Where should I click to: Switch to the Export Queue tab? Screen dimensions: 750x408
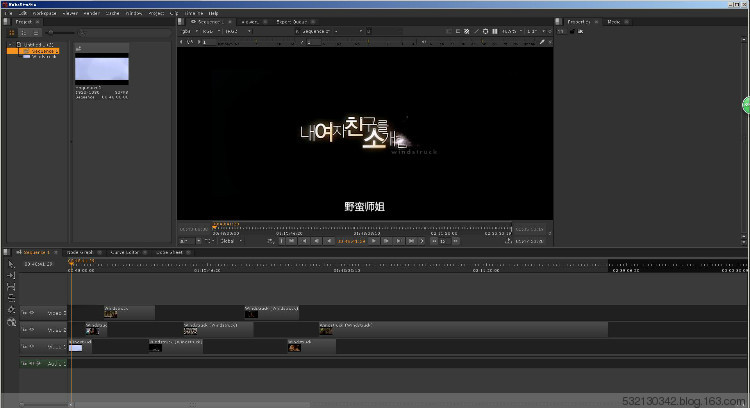(x=291, y=22)
